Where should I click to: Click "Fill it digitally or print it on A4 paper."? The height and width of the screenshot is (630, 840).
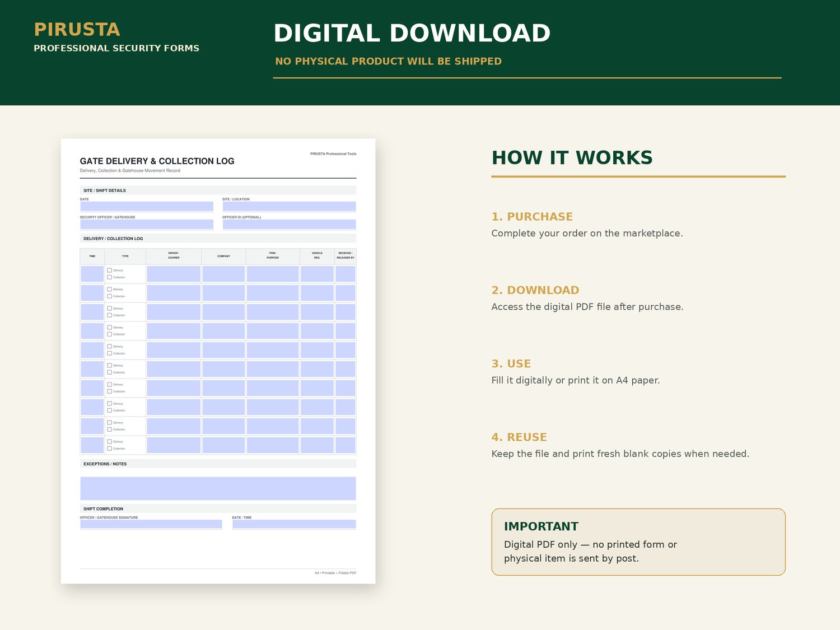pyautogui.click(x=576, y=380)
